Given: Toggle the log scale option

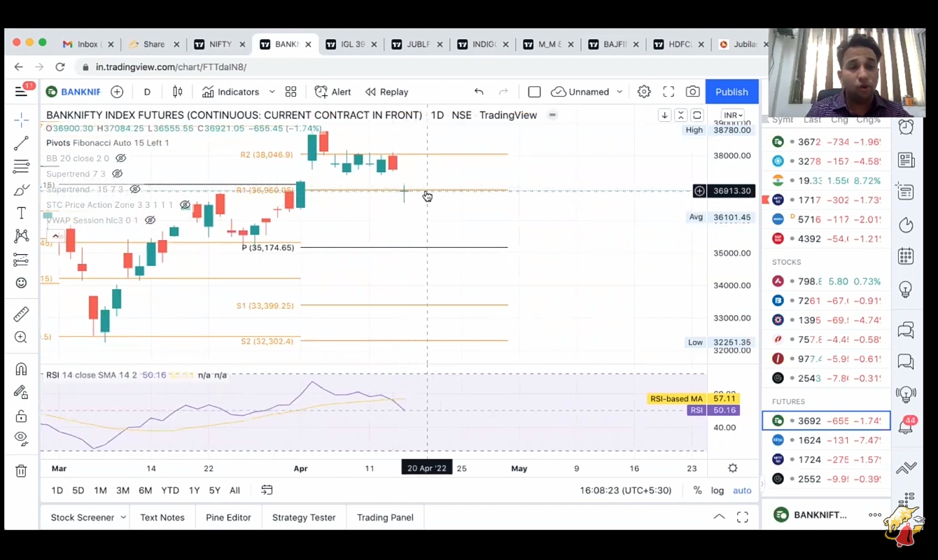Looking at the screenshot, I should 717,490.
